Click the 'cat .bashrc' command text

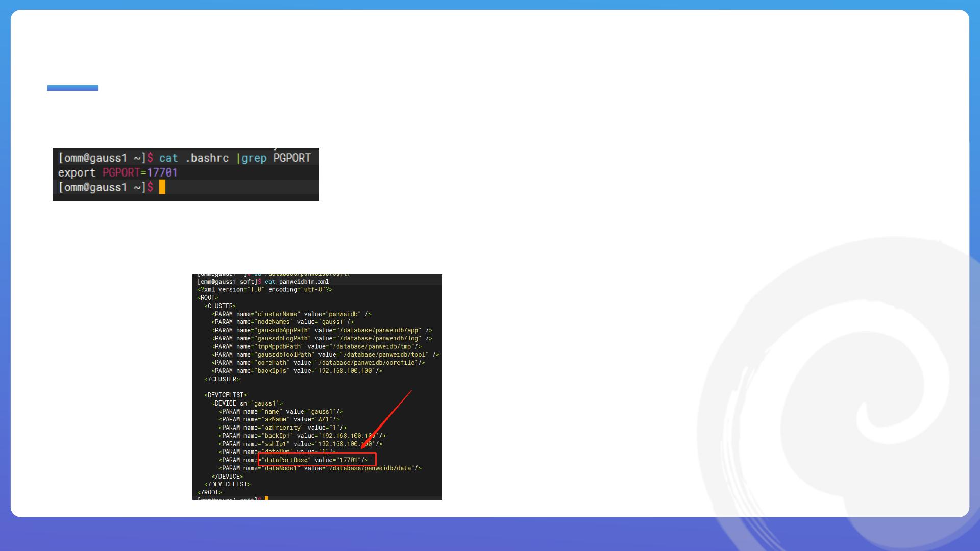pyautogui.click(x=194, y=158)
